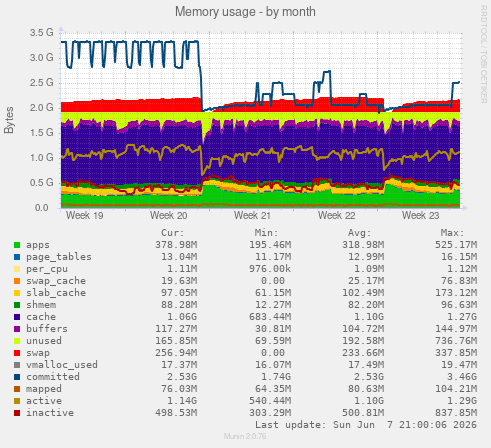Click the 'apps' legend label
Image resolution: width=491 pixels, height=448 pixels.
pos(38,245)
